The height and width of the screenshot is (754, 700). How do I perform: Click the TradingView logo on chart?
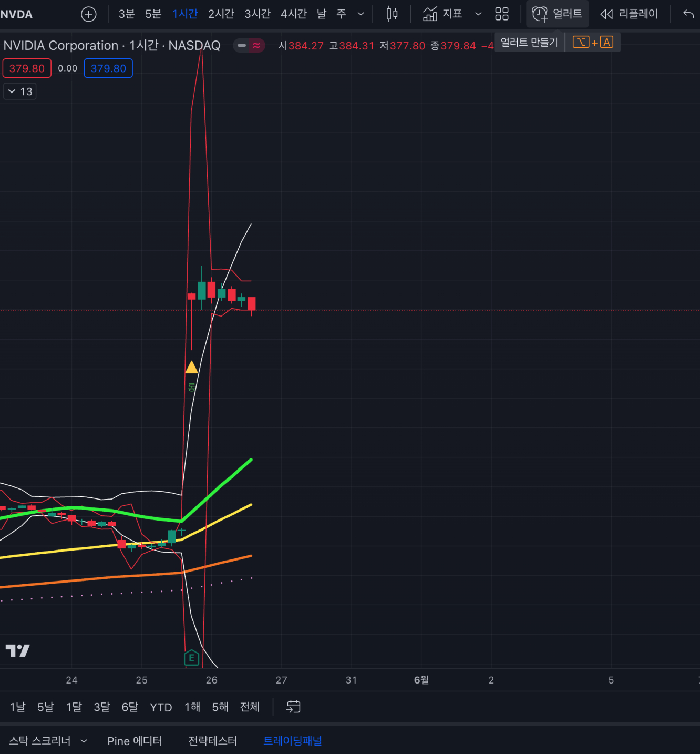click(17, 651)
